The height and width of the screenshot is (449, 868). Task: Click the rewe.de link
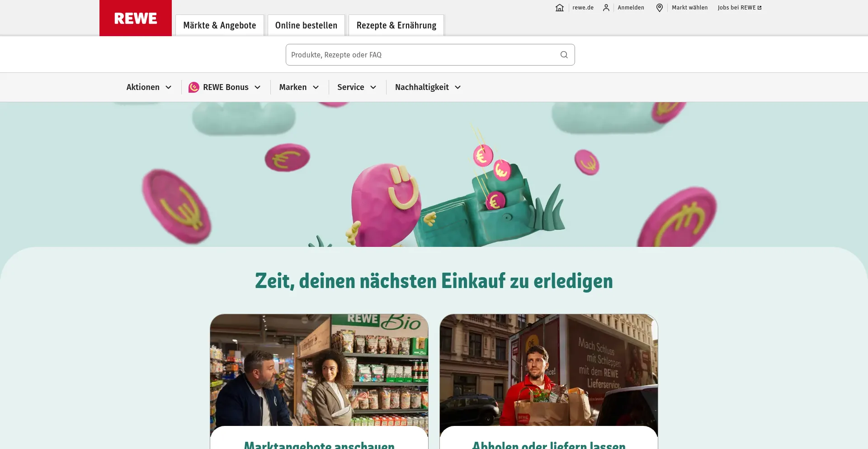coord(583,8)
